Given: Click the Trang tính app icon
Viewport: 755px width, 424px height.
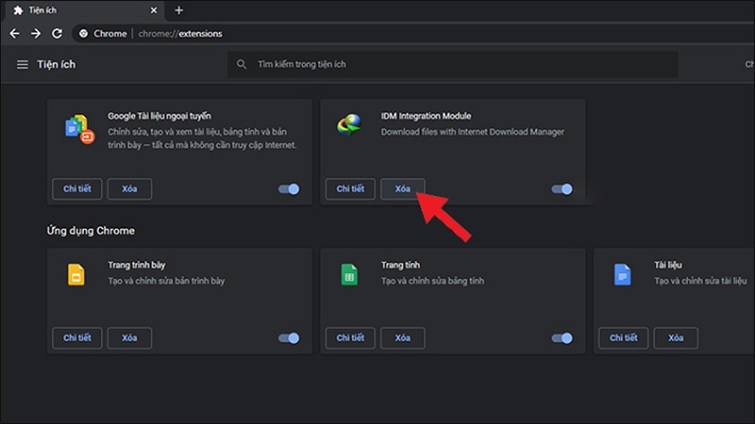Looking at the screenshot, I should click(x=349, y=274).
